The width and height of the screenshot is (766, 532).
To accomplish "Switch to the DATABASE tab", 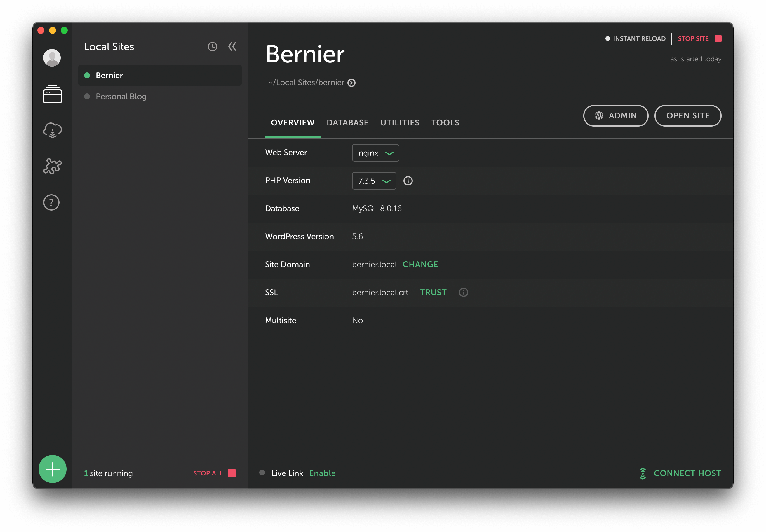I will point(347,123).
